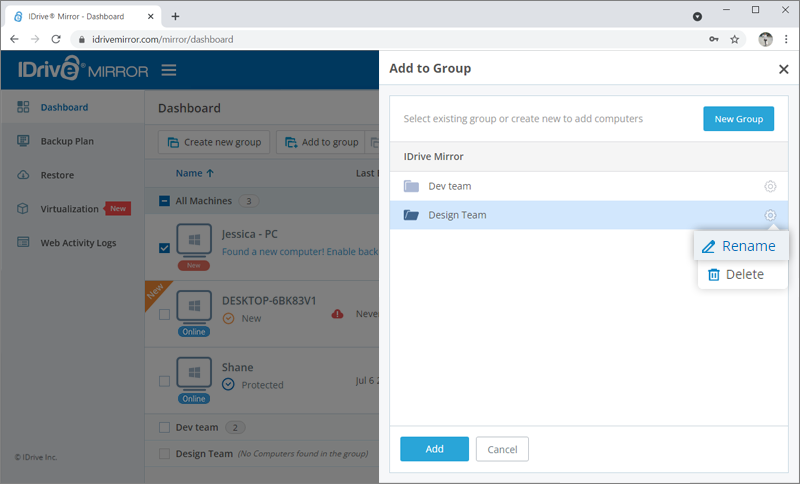Collapse the All Machines group
800x484 pixels.
165,201
